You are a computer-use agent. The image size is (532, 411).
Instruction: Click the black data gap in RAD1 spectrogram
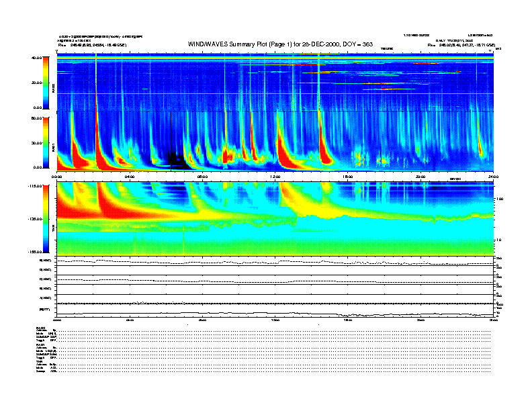(177, 160)
